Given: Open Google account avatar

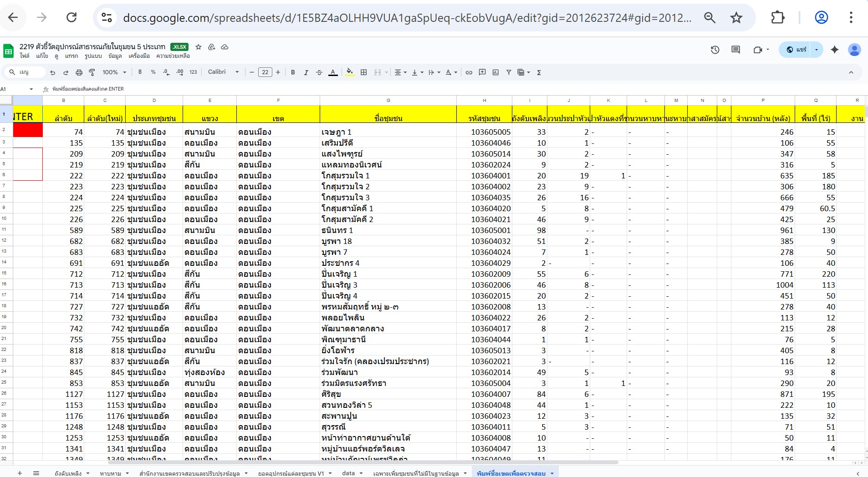Looking at the screenshot, I should (x=854, y=50).
